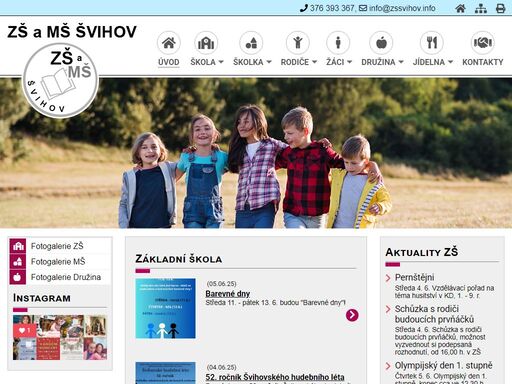Click the Fotogalerie ZŠ school icon
This screenshot has width=512, height=384.
18,246
